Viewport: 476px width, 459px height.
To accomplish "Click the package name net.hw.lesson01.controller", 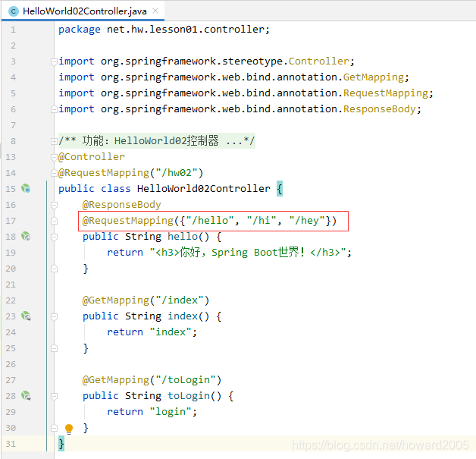I will tap(185, 30).
